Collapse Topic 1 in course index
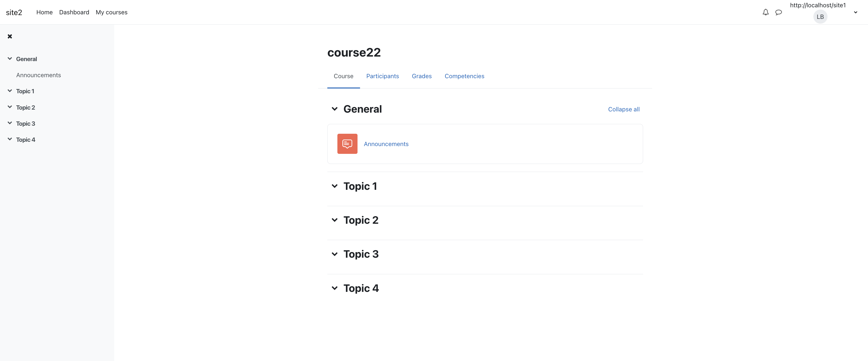Viewport: 868px width, 361px height. click(x=10, y=91)
